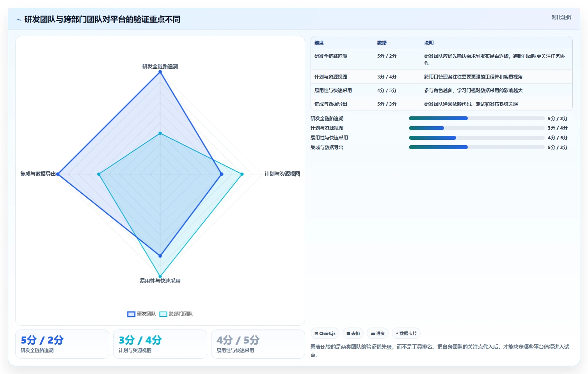588x374 pixels.
Task: Open the 5分 / 2分 研发全链路追溯 card
Action: tap(62, 344)
